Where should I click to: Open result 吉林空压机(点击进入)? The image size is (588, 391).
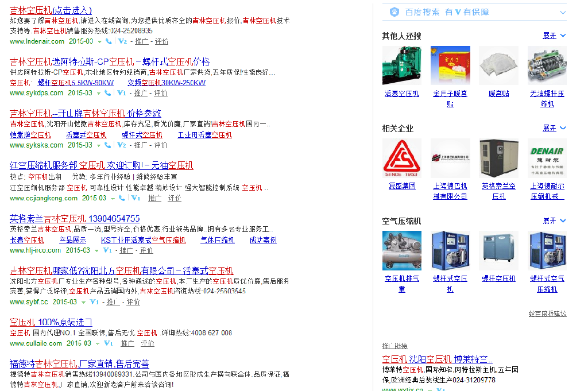coord(51,10)
